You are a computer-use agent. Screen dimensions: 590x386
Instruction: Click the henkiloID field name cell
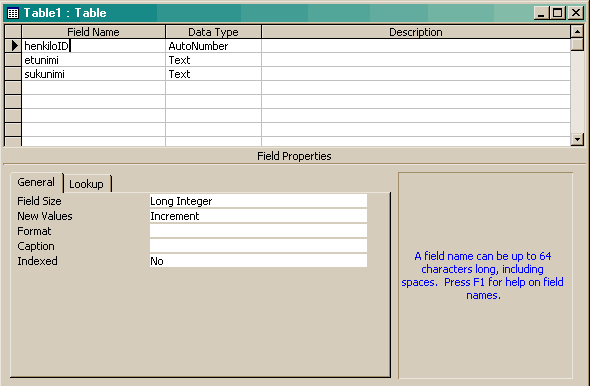(x=94, y=46)
